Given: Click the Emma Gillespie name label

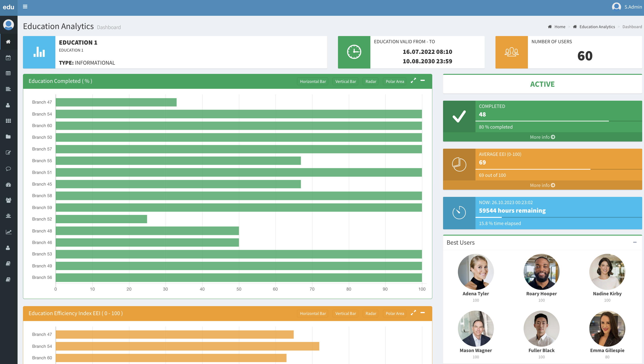Looking at the screenshot, I should [x=607, y=350].
